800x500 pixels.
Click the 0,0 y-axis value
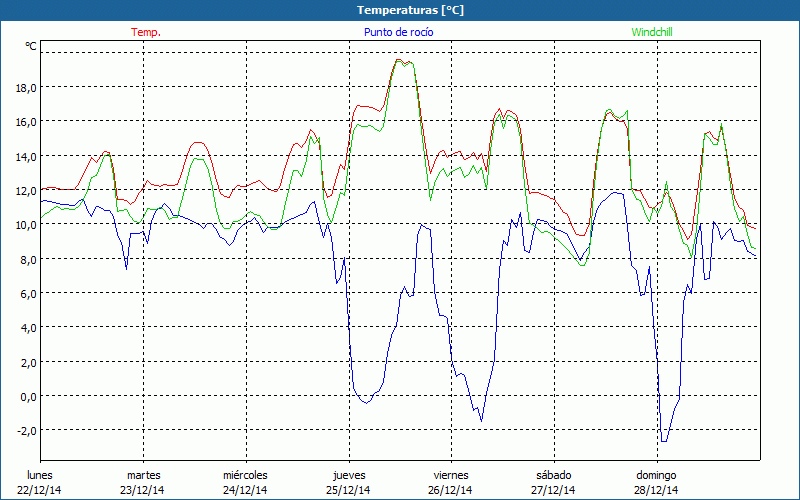tap(25, 396)
